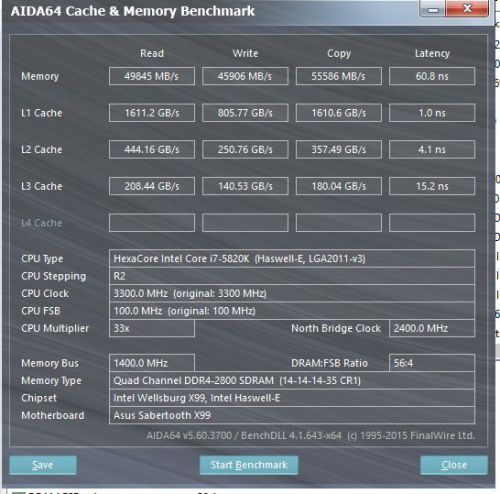Screen dimensions: 500x494
Task: Click the Motherboard label
Action: coord(53,415)
